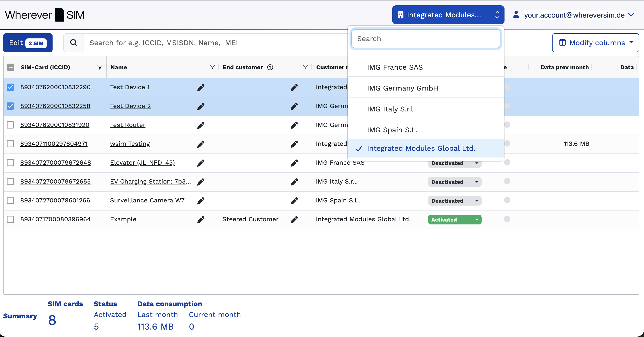Edit name pencil icon for Test Device 1
The width and height of the screenshot is (644, 337).
tap(201, 87)
